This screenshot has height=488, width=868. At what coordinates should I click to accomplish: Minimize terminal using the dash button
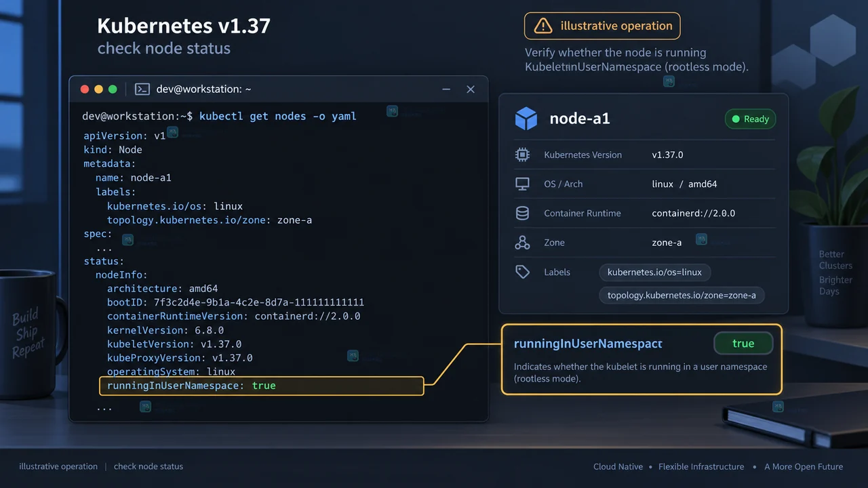(x=446, y=89)
